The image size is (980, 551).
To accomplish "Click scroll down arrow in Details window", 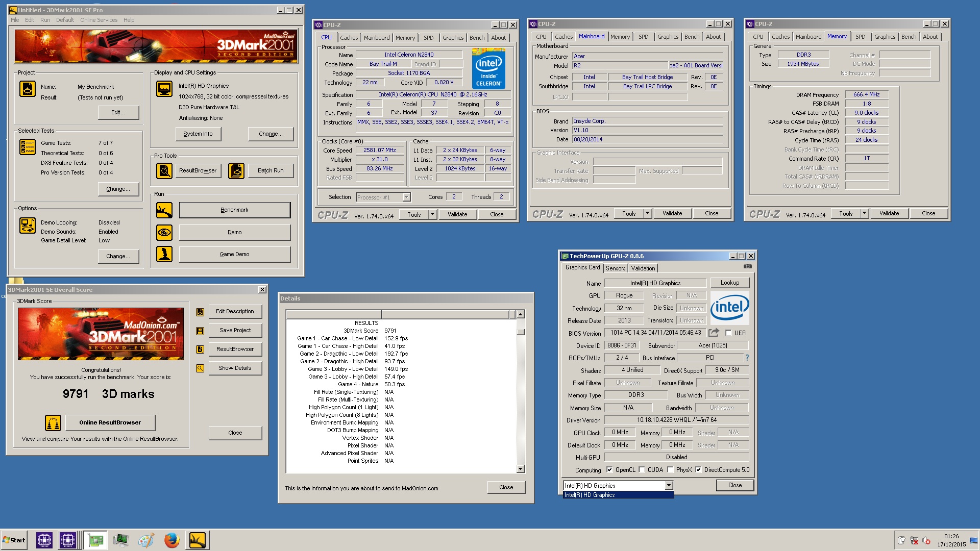I will coord(521,469).
